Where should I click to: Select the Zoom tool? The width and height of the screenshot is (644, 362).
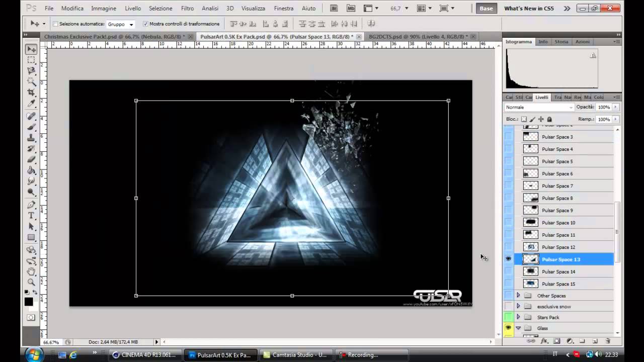[31, 282]
